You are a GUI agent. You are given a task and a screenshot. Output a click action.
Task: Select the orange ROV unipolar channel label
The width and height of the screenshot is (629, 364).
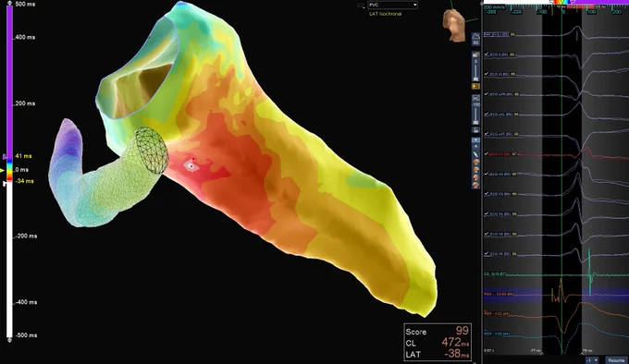click(x=497, y=313)
